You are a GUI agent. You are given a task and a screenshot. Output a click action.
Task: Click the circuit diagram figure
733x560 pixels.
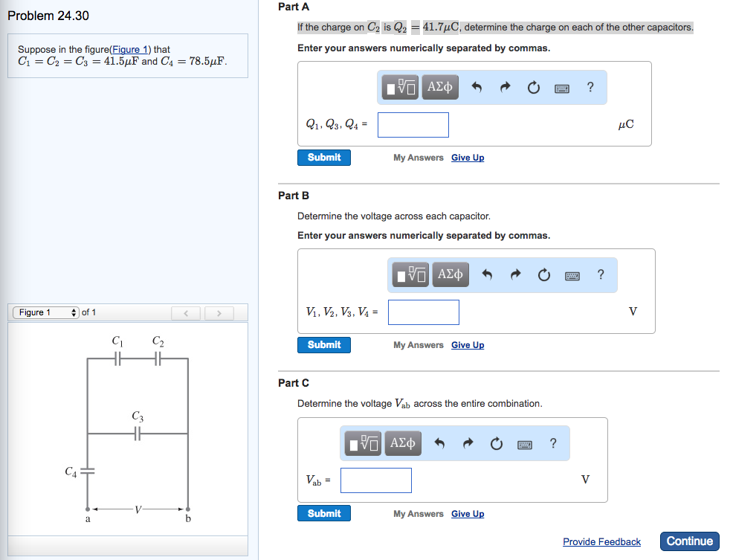(x=129, y=429)
